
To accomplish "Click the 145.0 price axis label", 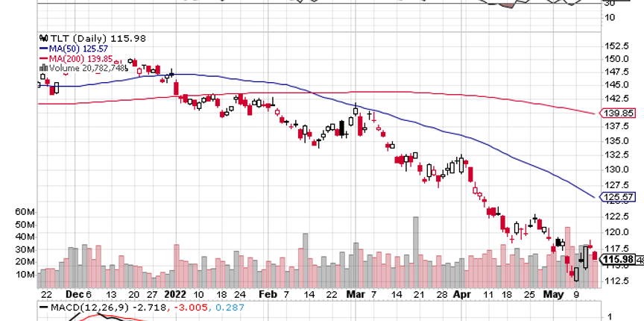I will point(616,85).
